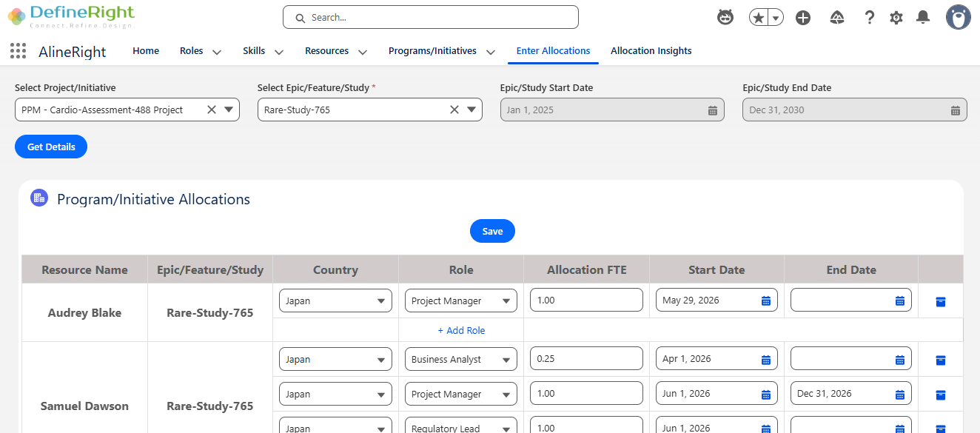The width and height of the screenshot is (980, 433).
Task: Open Country dropdown in Samuel Dawson's Project Manager row
Action: [x=335, y=394]
